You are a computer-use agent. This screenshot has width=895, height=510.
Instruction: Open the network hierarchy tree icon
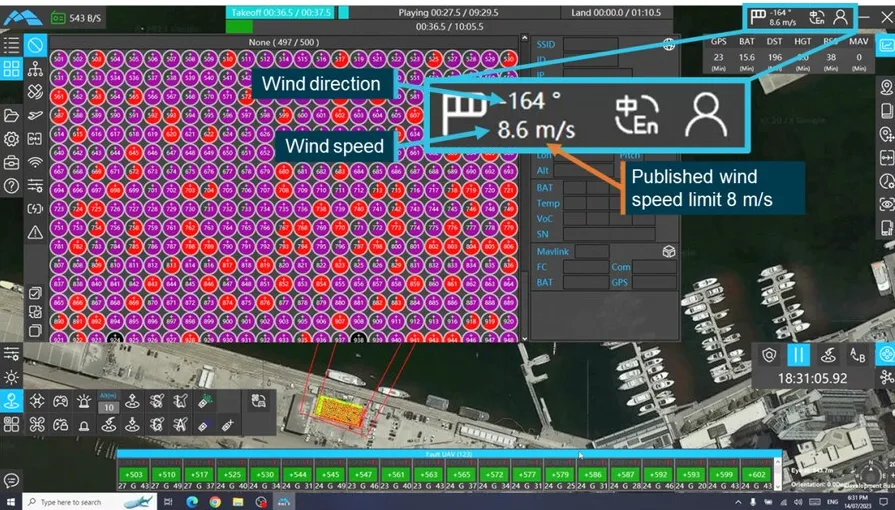[35, 69]
